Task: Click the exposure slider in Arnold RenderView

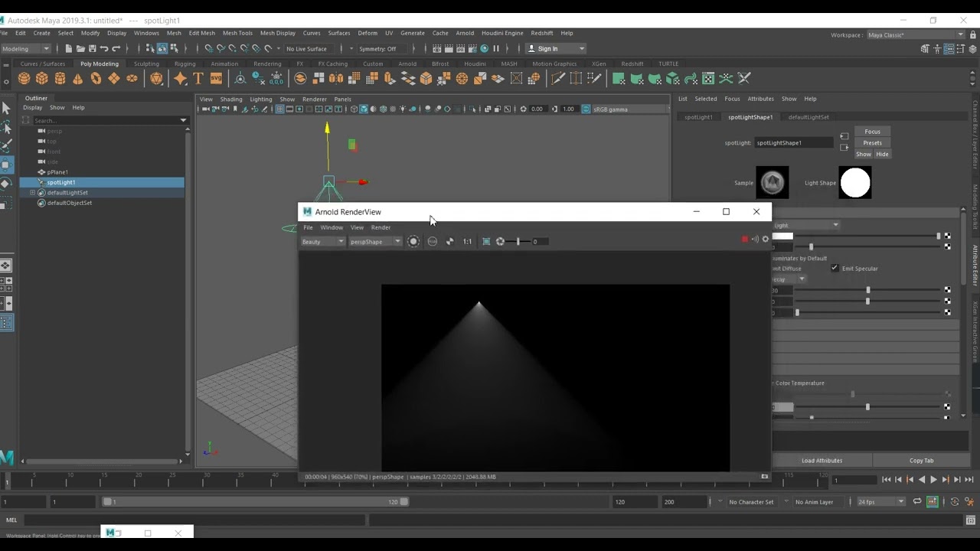Action: point(518,241)
